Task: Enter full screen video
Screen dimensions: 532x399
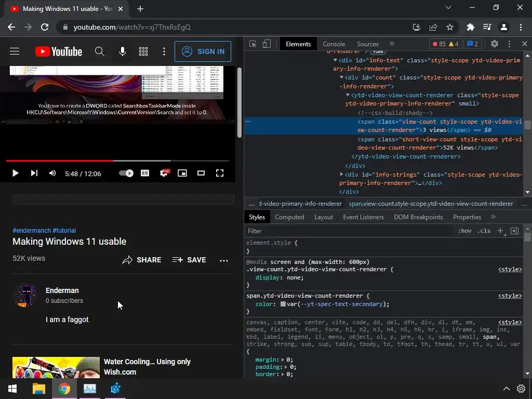Action: 220,174
